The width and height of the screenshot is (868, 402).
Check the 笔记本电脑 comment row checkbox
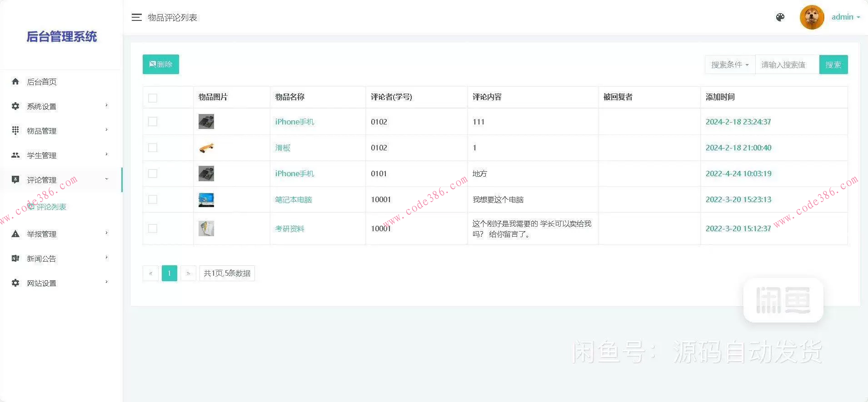pyautogui.click(x=153, y=199)
